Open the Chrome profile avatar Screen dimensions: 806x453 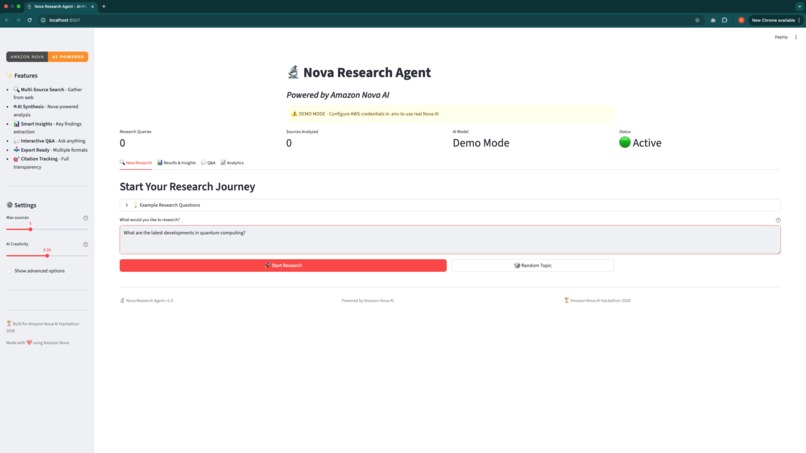pos(741,20)
